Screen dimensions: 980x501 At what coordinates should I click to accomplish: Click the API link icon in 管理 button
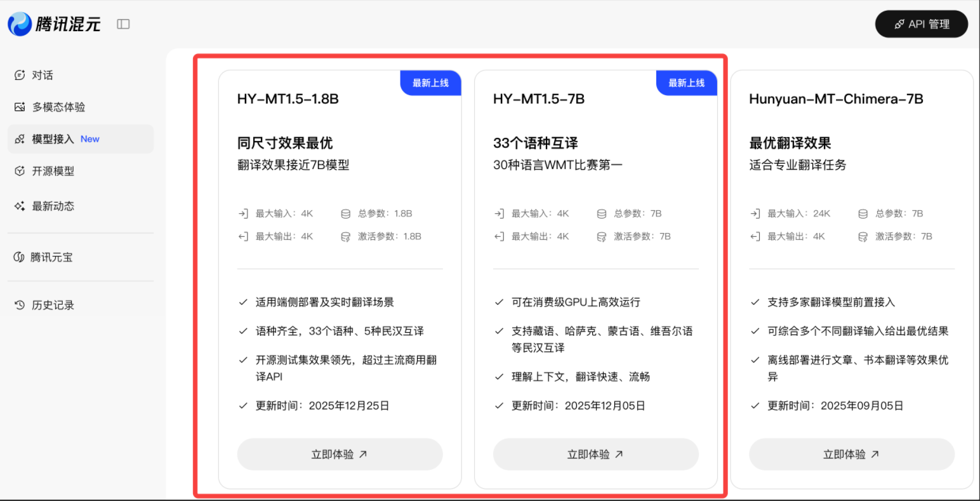click(x=899, y=23)
